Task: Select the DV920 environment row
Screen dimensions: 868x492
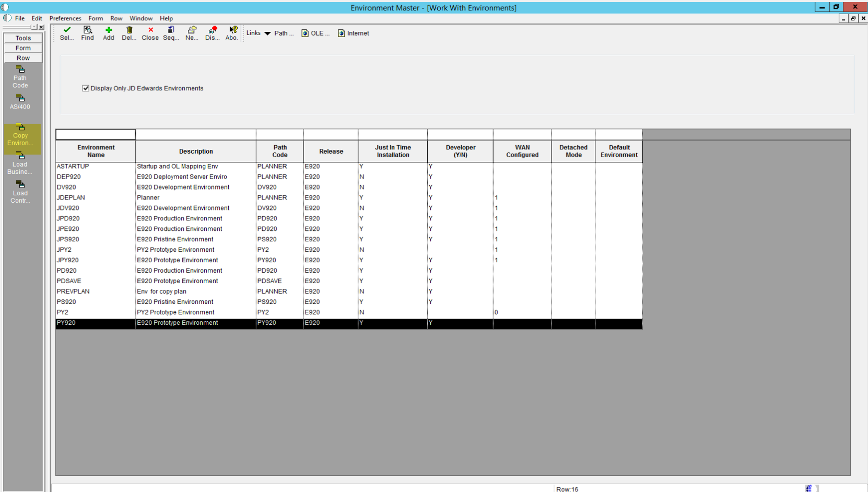Action: coord(349,187)
